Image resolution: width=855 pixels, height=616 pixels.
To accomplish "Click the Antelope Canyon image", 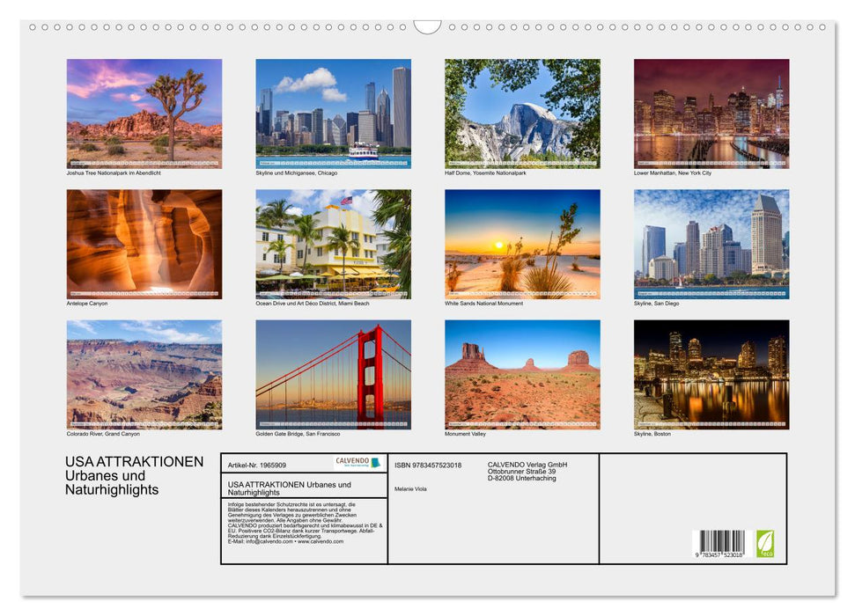I will pyautogui.click(x=144, y=241).
